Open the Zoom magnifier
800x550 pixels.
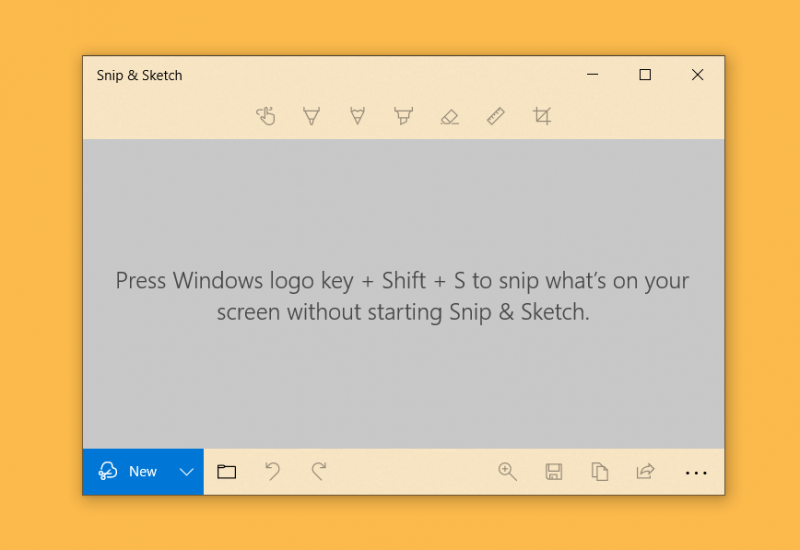pyautogui.click(x=507, y=471)
